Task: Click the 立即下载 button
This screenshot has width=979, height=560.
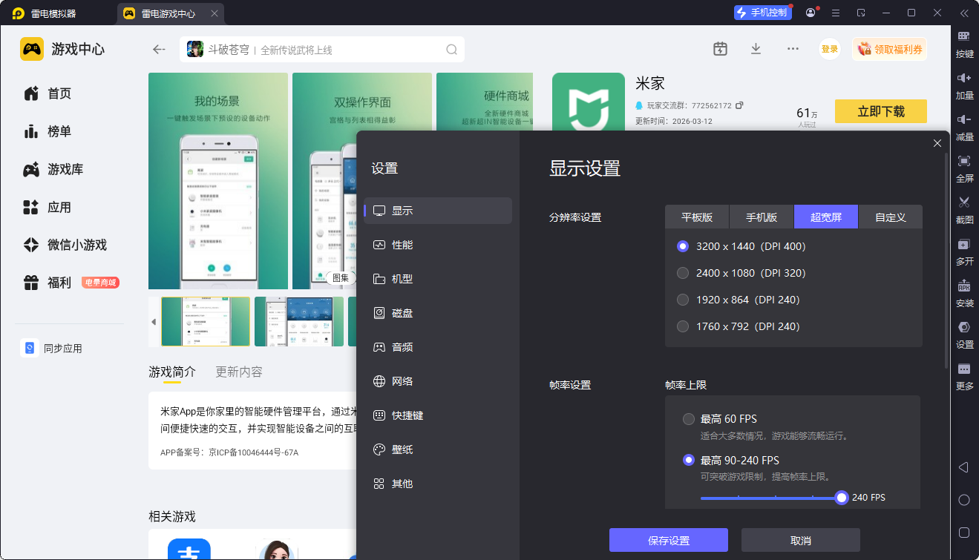Action: coord(880,111)
